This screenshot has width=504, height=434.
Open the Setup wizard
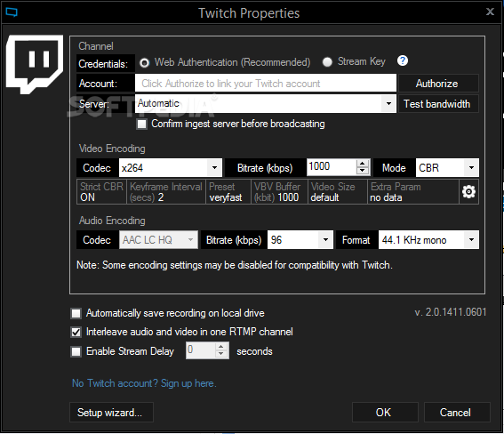(111, 412)
